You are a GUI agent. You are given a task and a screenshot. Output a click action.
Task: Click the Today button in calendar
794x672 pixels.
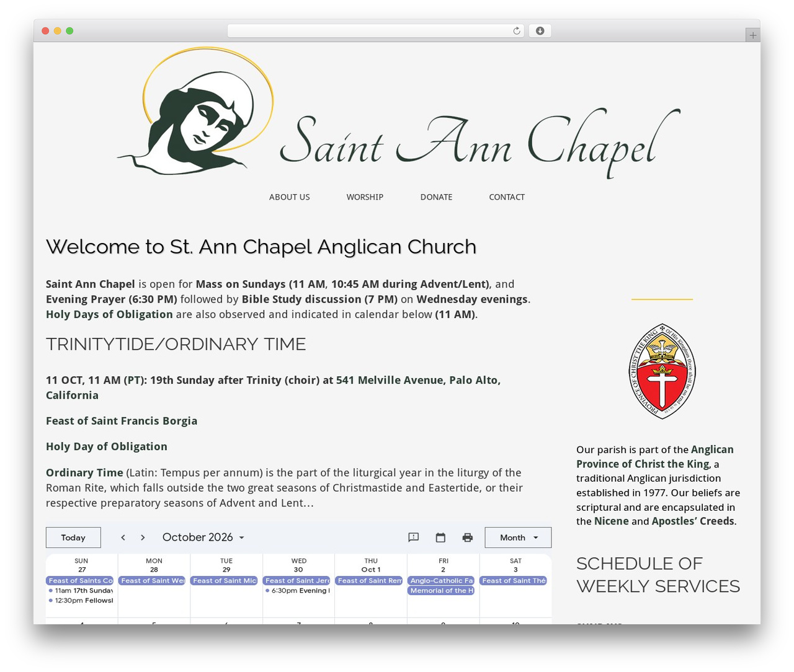click(73, 537)
